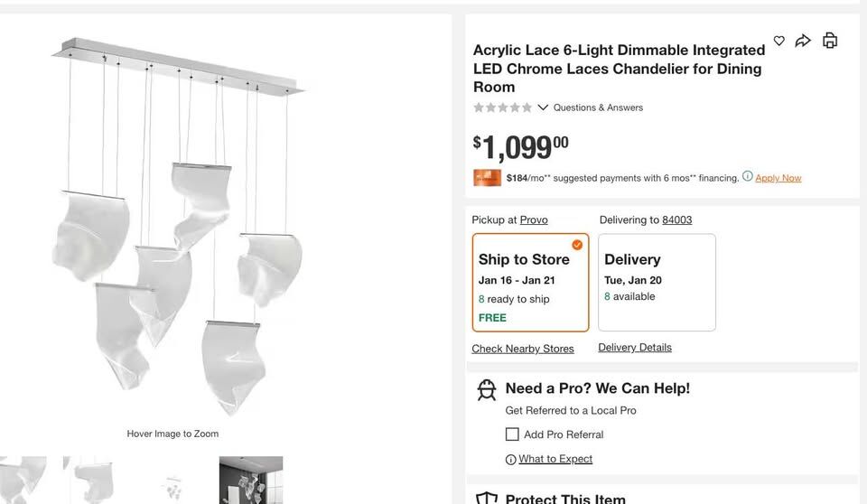Viewport: 867px width, 504px height.
Task: Click the Pro hard-hat icon
Action: coord(487,389)
